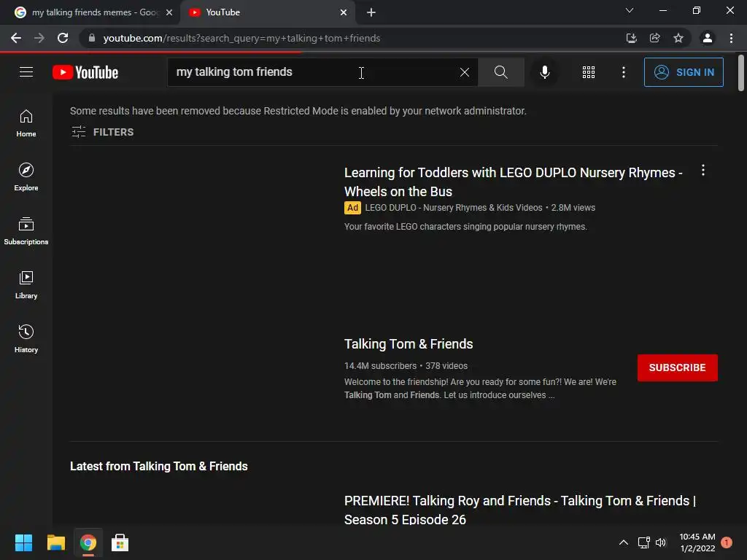Open the volume icon in system tray
Screen dimensions: 747x560
(661, 542)
